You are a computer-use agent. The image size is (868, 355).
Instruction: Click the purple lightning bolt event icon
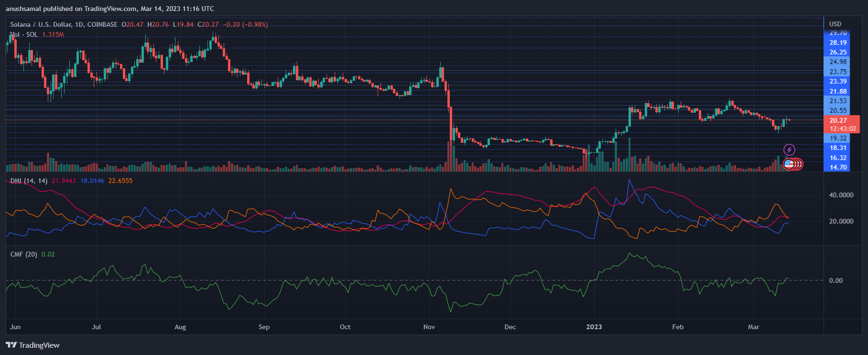tap(789, 150)
